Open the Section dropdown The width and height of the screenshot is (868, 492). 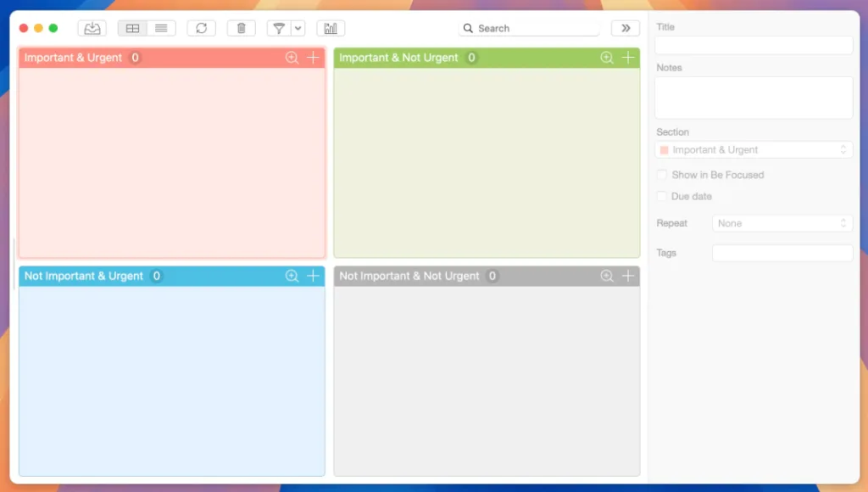(x=754, y=150)
